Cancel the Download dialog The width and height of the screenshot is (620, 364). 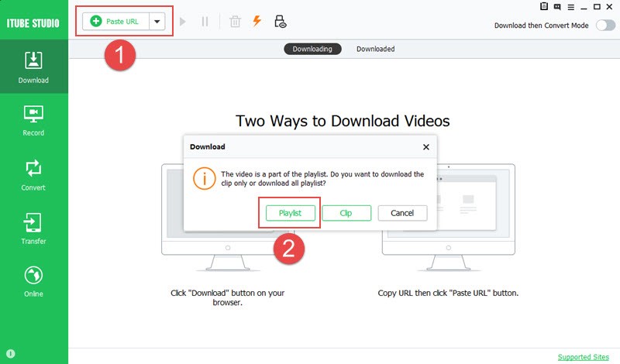pos(402,213)
